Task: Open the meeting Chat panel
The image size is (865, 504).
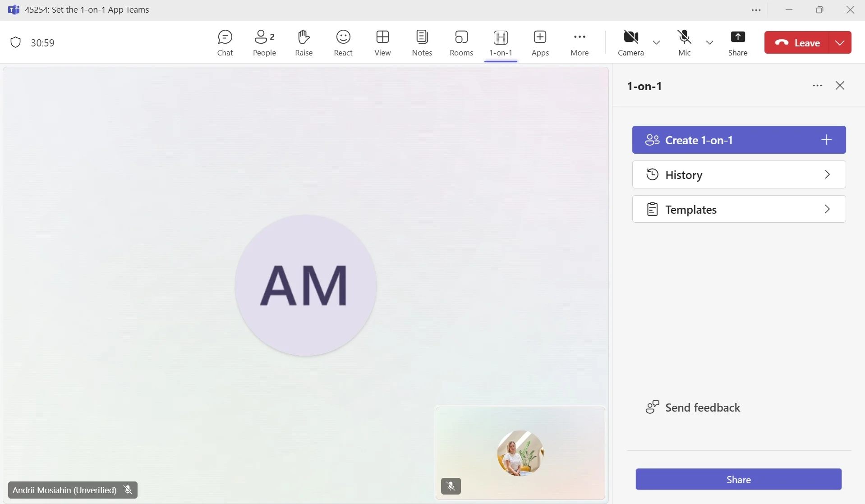Action: [x=225, y=43]
